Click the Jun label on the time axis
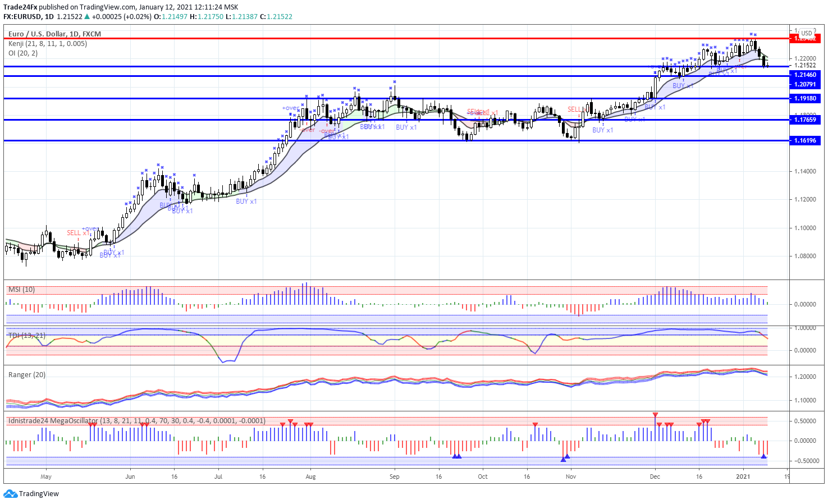The width and height of the screenshot is (828, 504). [130, 476]
